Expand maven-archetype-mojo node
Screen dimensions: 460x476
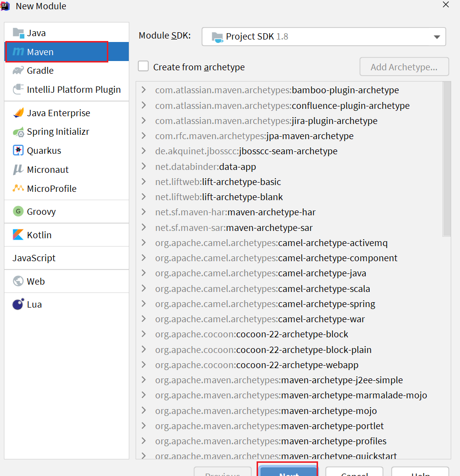[x=144, y=411]
